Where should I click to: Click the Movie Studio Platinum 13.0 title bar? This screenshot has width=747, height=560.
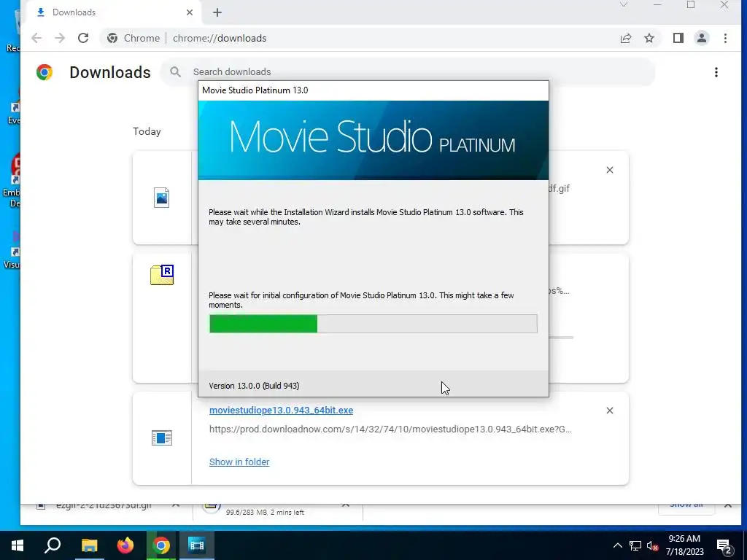pyautogui.click(x=373, y=90)
